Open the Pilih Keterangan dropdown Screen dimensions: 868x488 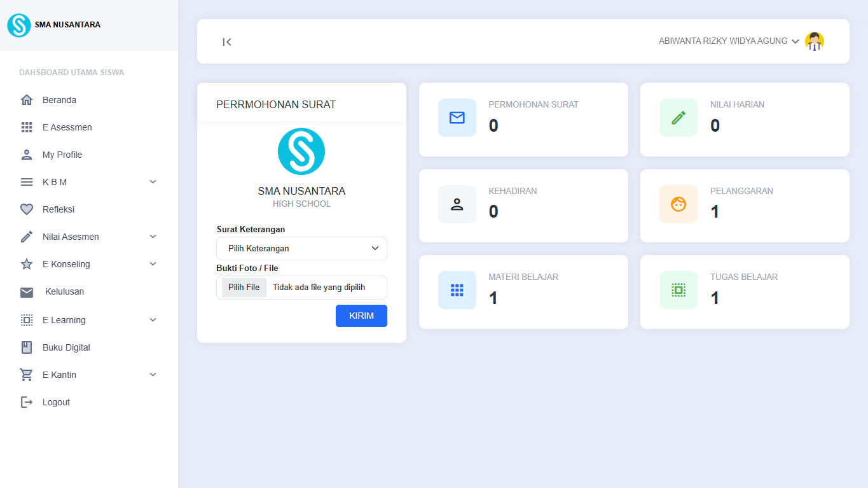301,248
